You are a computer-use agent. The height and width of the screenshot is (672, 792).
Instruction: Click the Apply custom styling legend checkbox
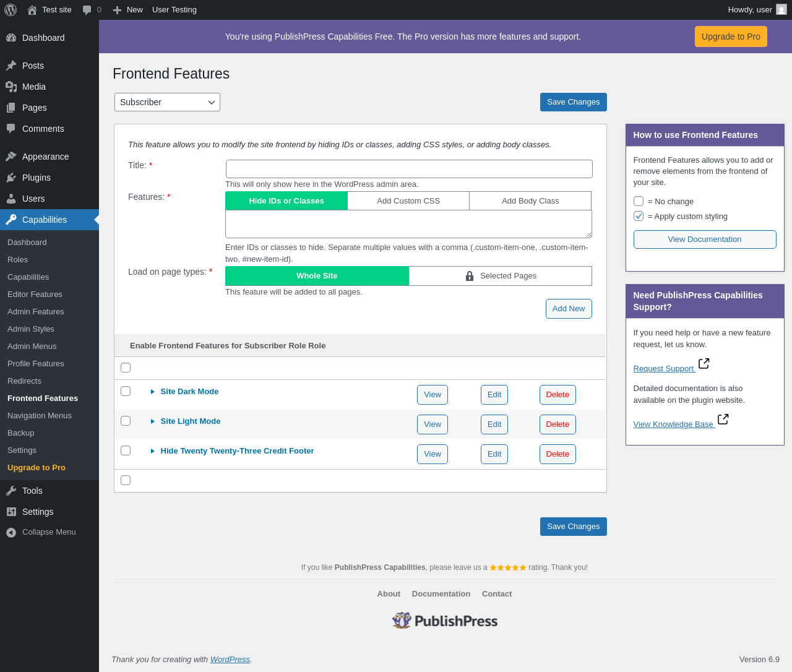click(639, 216)
